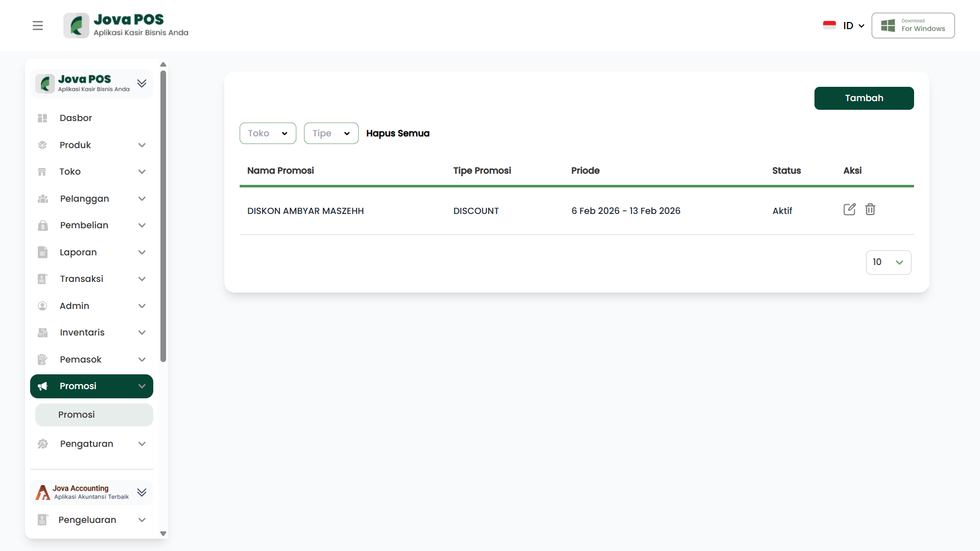Open the Tipe filter dropdown

pos(331,133)
